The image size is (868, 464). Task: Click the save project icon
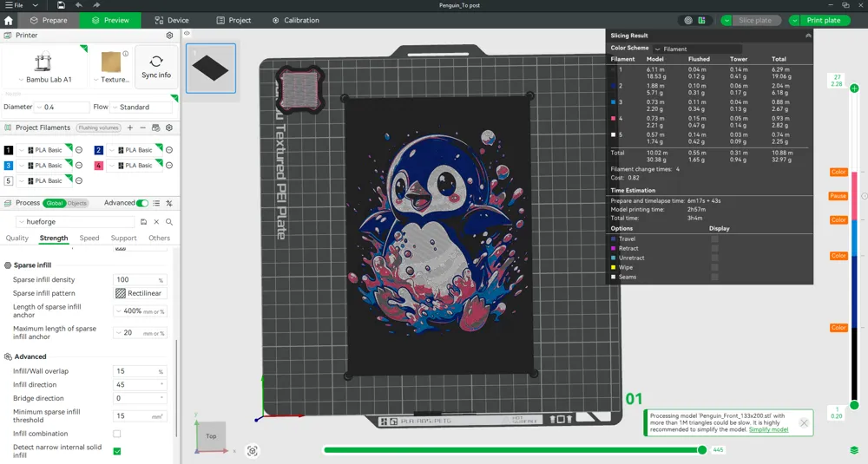click(61, 5)
